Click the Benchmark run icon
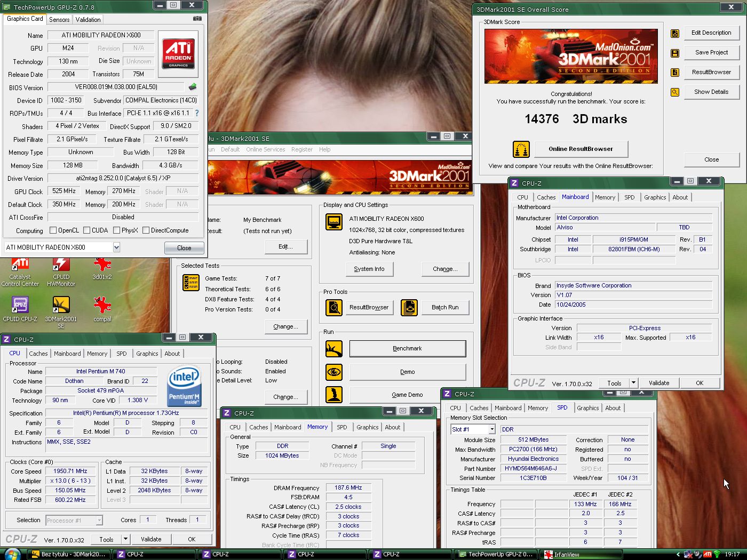Image resolution: width=747 pixels, height=560 pixels. 334,349
